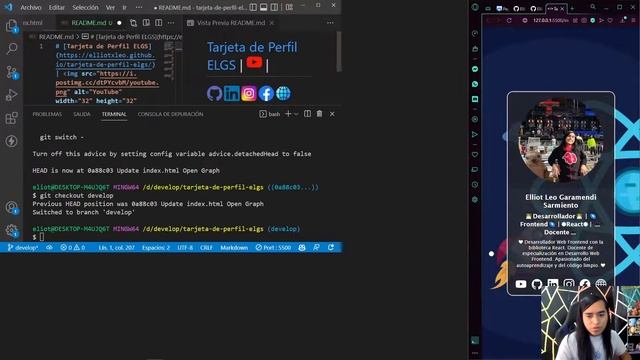This screenshot has width=640, height=360.
Task: Open the Facebook icon in README preview
Action: click(266, 93)
